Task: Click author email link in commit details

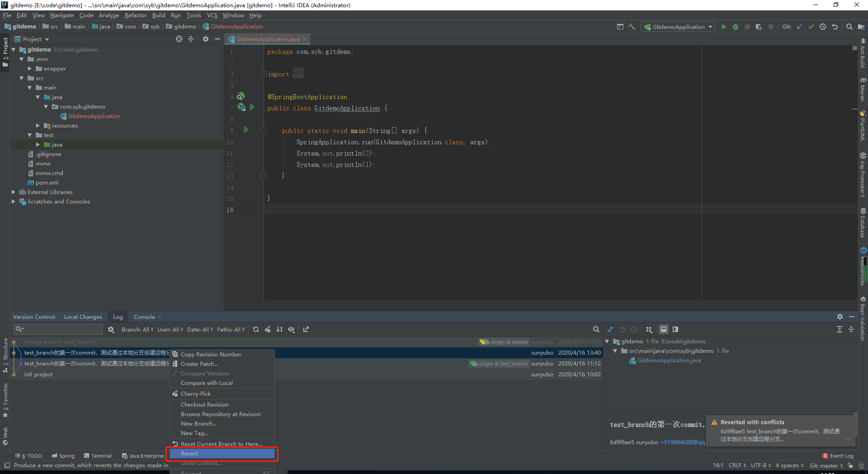Action: point(683,442)
